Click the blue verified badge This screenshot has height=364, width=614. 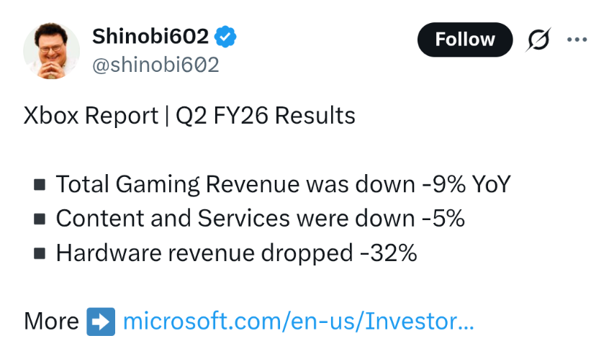coord(227,36)
